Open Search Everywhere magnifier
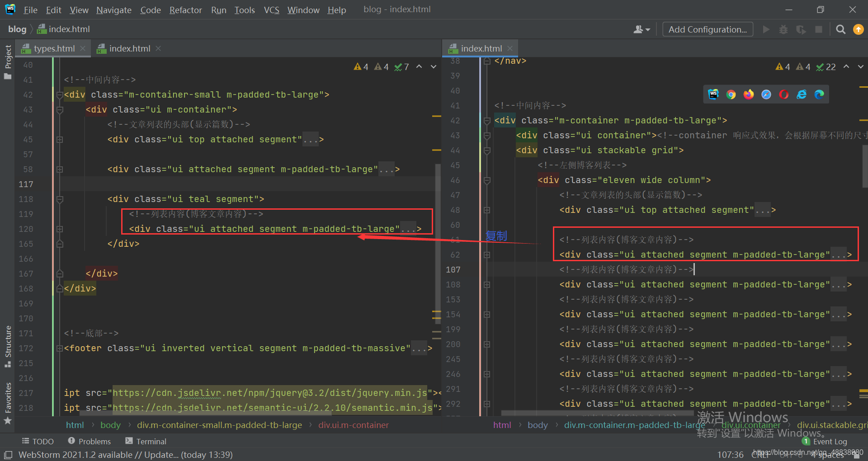Image resolution: width=868 pixels, height=461 pixels. coord(840,29)
